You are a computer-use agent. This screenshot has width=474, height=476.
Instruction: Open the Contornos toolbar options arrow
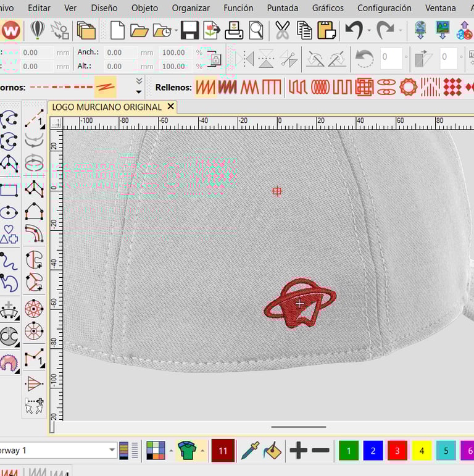(x=139, y=92)
